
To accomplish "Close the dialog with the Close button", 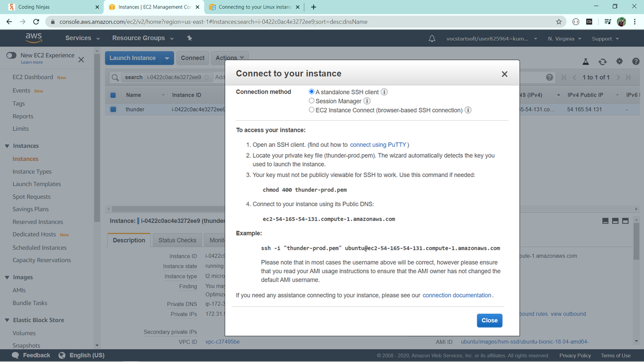I will click(489, 320).
